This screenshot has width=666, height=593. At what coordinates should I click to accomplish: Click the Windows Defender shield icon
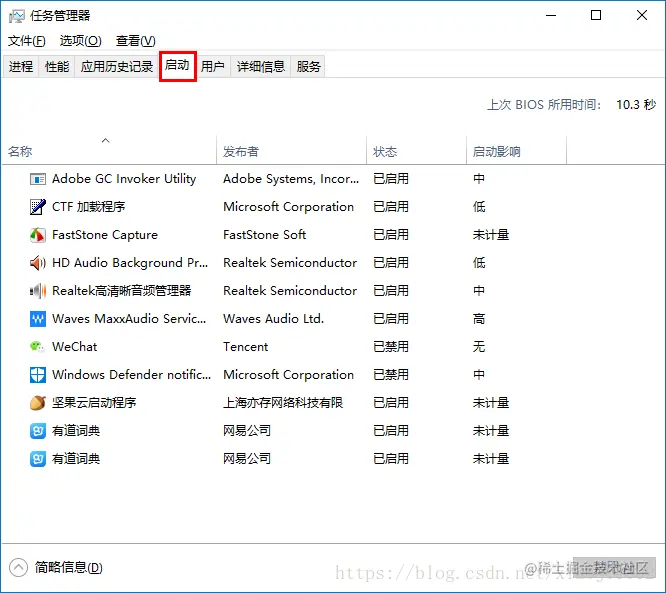pos(38,375)
